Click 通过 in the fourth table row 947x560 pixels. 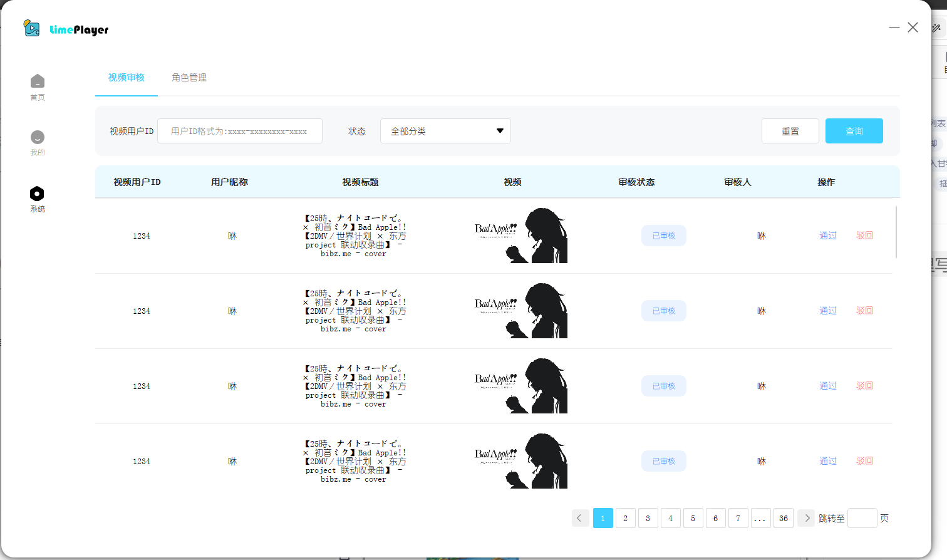click(828, 461)
